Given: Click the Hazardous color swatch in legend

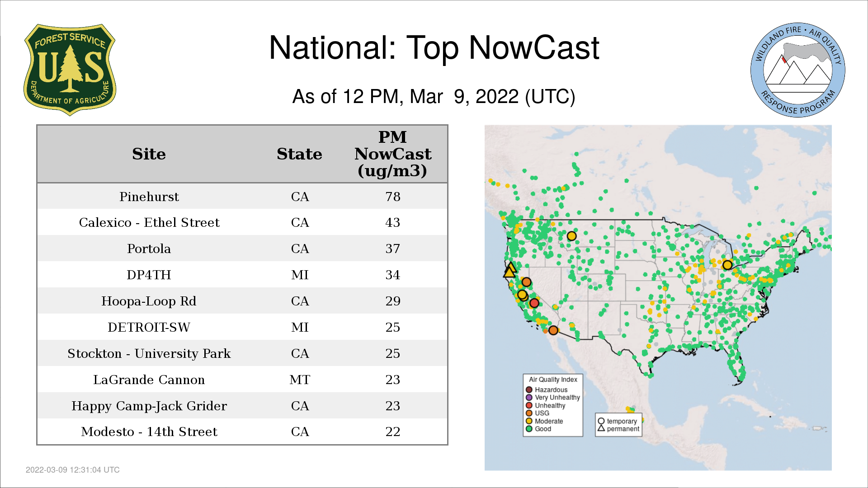Looking at the screenshot, I should pyautogui.click(x=529, y=389).
